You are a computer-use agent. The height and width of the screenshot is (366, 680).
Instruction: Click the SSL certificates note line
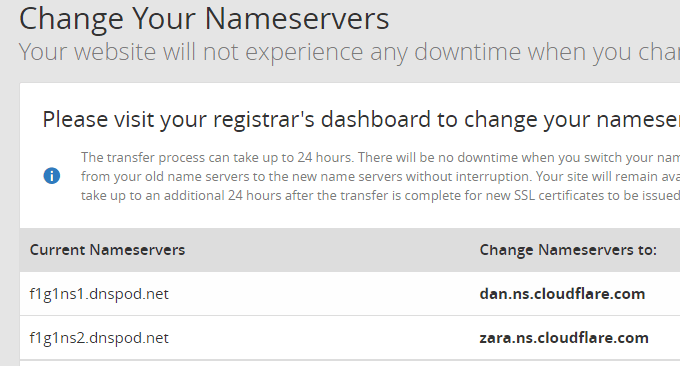[x=380, y=196]
